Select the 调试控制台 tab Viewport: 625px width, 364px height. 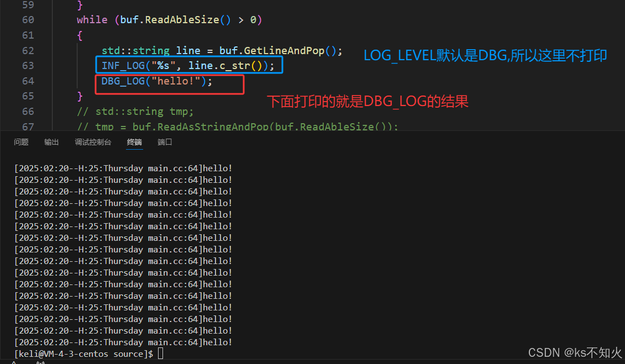(93, 142)
